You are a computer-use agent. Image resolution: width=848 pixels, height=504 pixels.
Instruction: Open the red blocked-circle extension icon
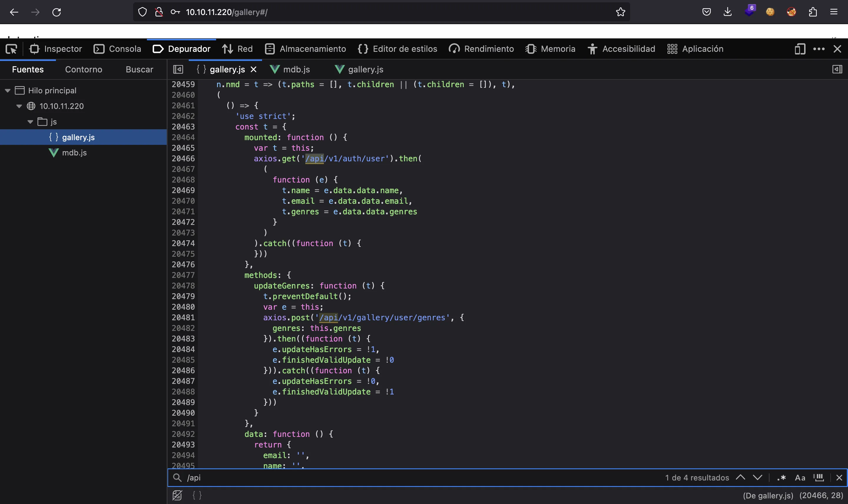tap(791, 12)
